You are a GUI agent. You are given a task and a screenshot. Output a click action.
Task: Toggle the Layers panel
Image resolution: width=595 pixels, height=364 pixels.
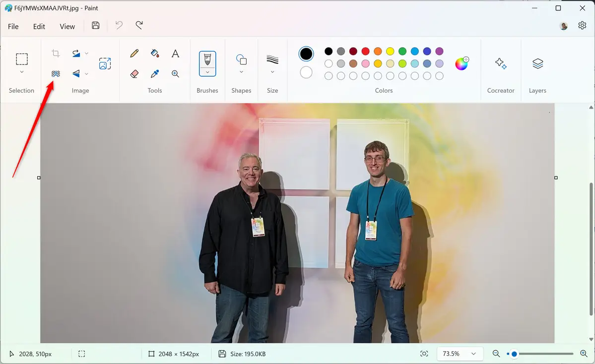537,63
